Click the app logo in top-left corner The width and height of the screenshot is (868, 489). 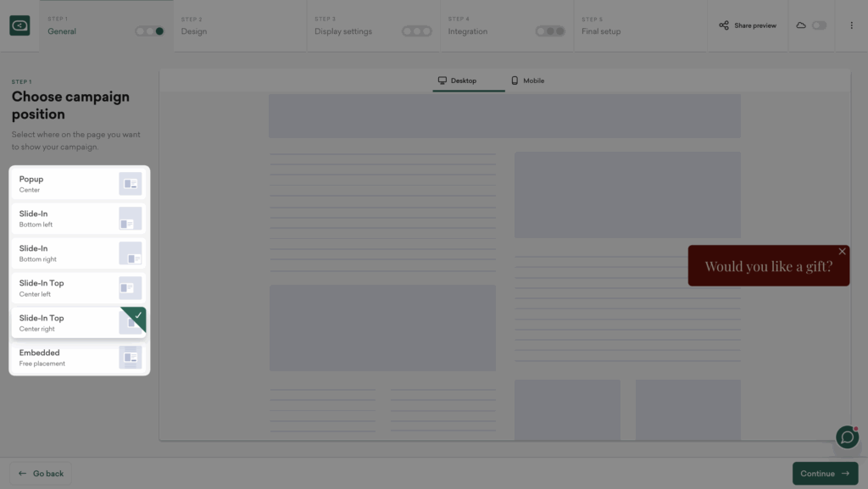point(19,25)
